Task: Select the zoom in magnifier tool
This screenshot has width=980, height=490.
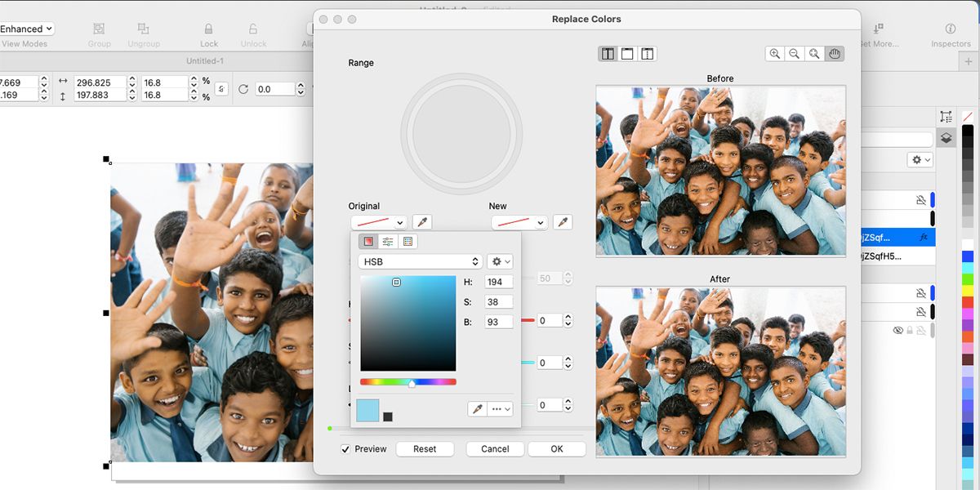Action: [775, 54]
